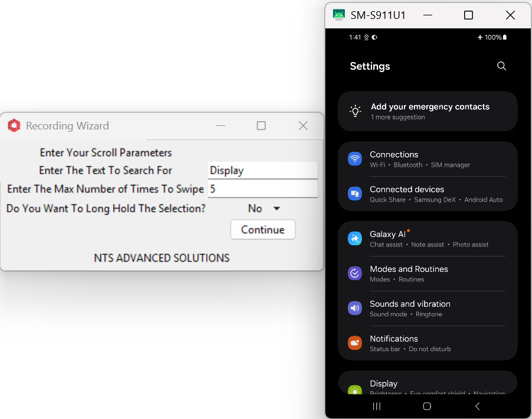Click the search text field containing Display
This screenshot has width=532, height=419.
[263, 170]
